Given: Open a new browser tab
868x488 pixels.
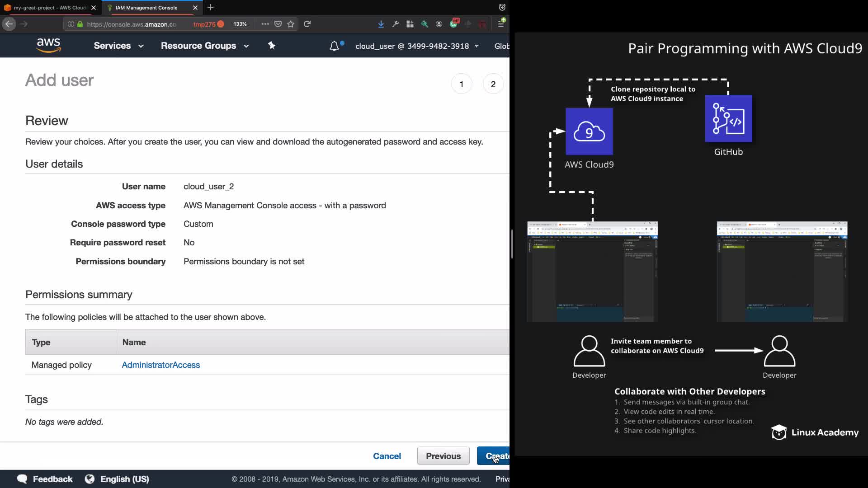Looking at the screenshot, I should coord(211,8).
